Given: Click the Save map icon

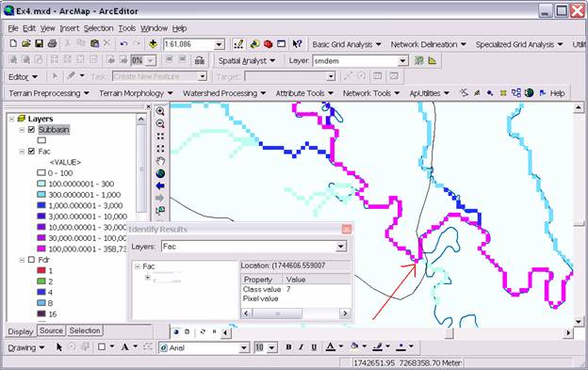Looking at the screenshot, I should tap(39, 44).
